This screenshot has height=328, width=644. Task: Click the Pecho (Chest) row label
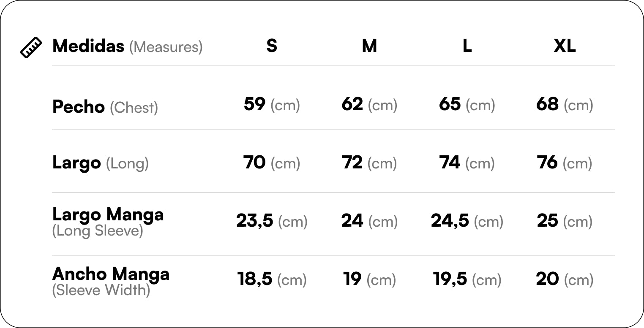(x=105, y=107)
